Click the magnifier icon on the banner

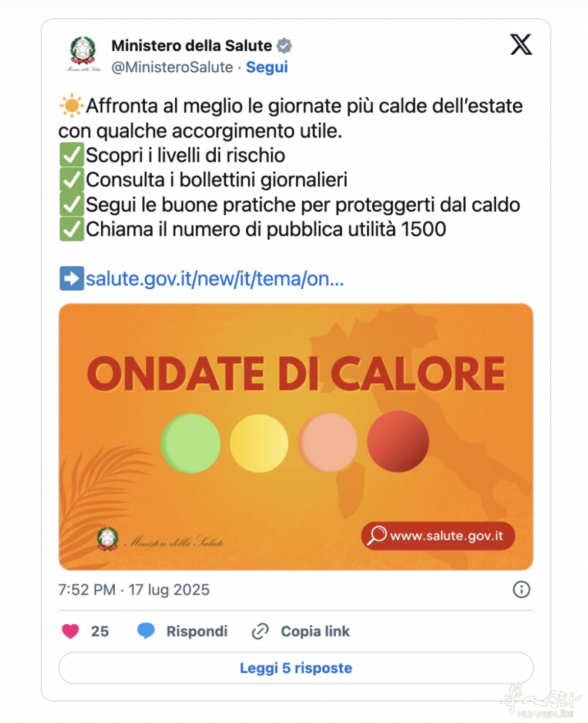[376, 535]
